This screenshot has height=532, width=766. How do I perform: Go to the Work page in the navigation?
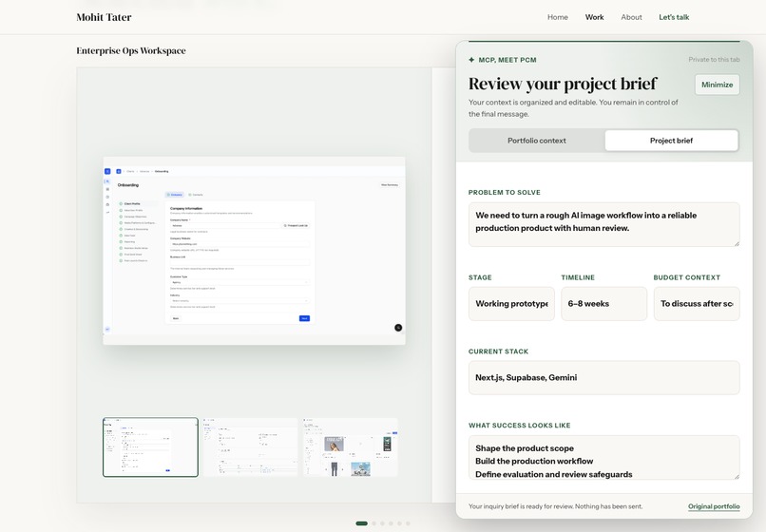[594, 17]
